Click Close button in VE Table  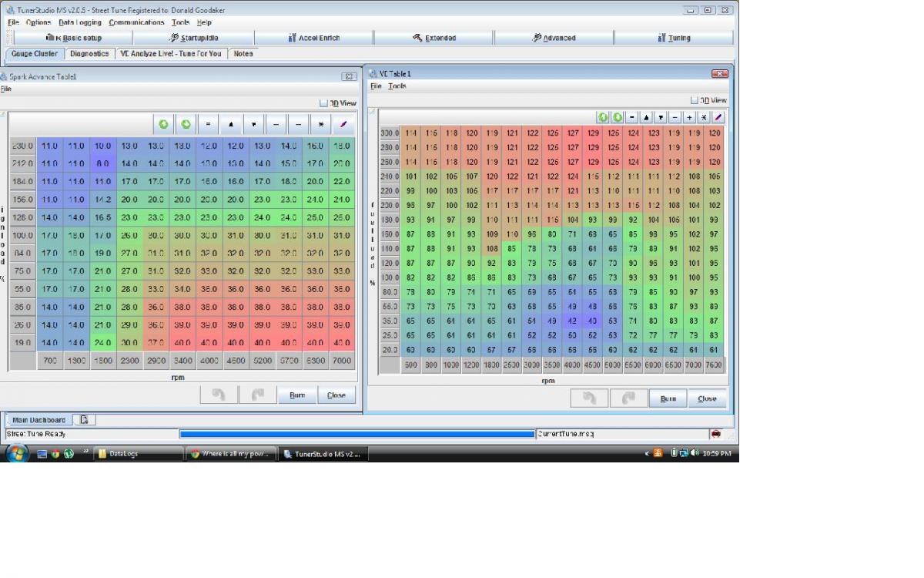707,398
